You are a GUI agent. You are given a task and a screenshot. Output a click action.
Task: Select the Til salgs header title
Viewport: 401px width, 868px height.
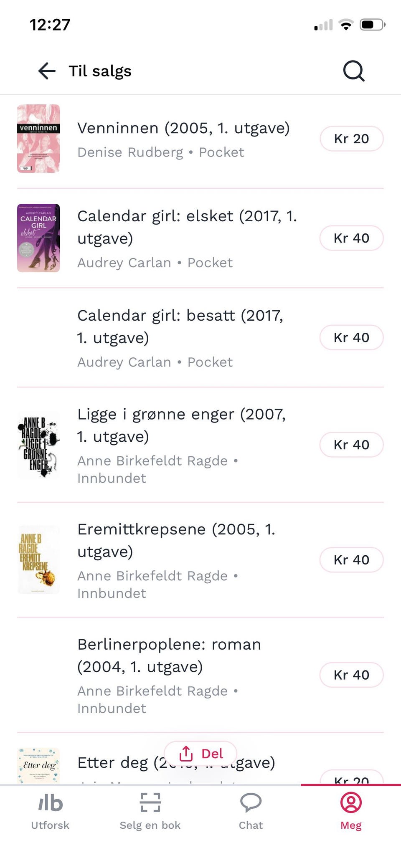[x=100, y=71]
